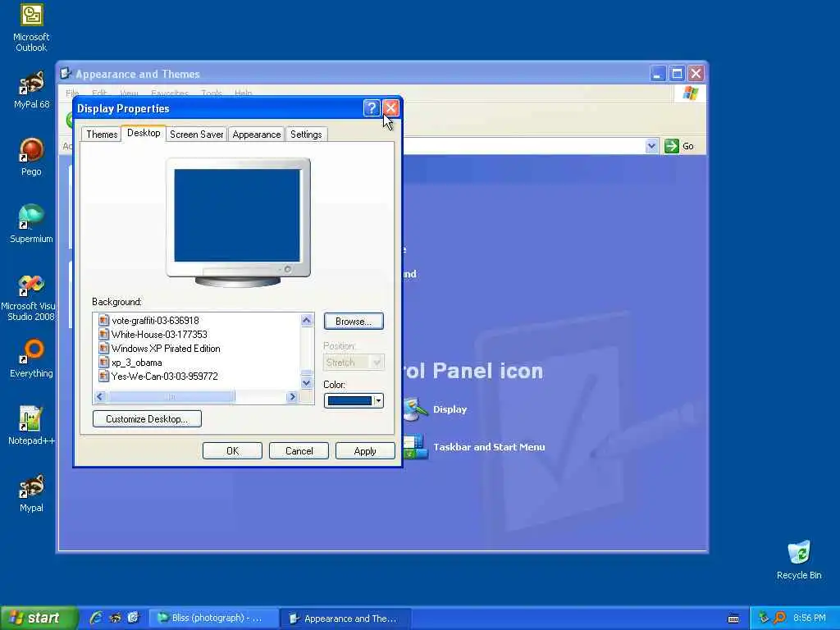The width and height of the screenshot is (840, 630).
Task: Open the Microsoft Outlook desktop icon
Action: [x=32, y=28]
